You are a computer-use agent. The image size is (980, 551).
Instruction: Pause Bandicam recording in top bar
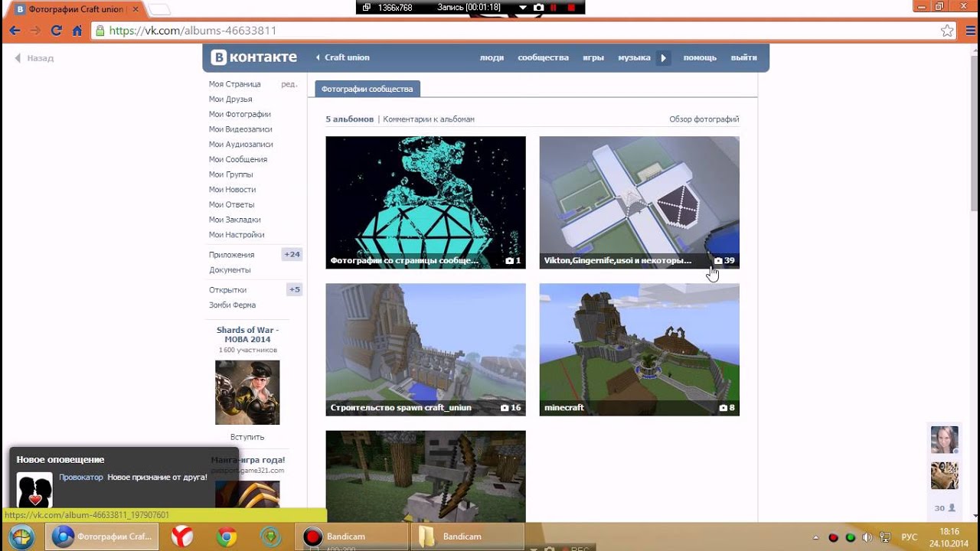click(x=555, y=7)
